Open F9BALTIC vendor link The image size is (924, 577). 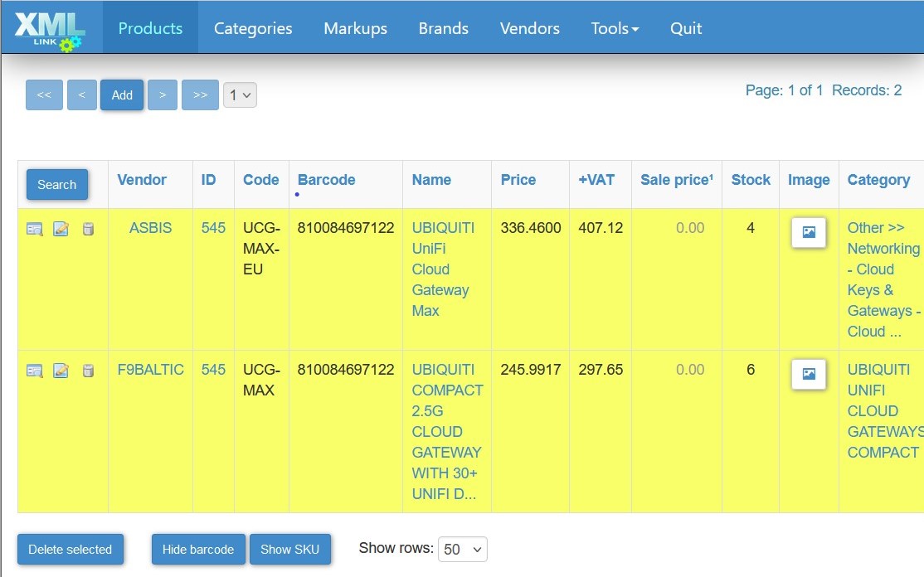[150, 370]
